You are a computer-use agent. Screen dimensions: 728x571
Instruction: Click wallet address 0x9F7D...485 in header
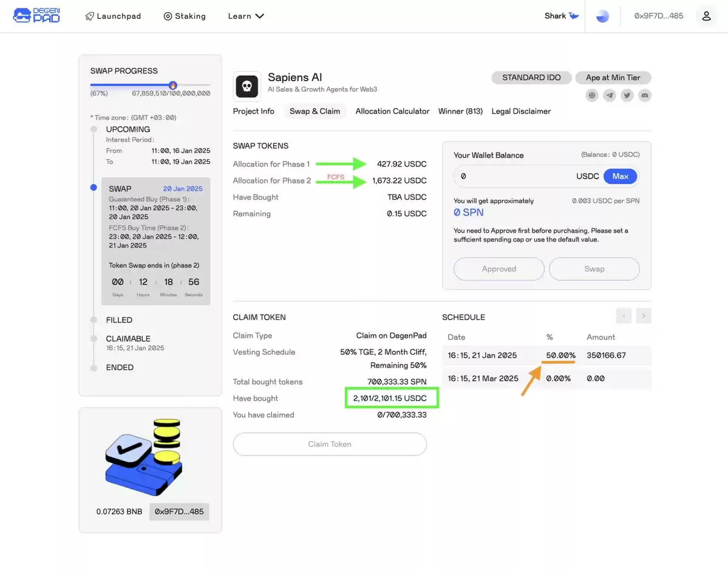(658, 16)
